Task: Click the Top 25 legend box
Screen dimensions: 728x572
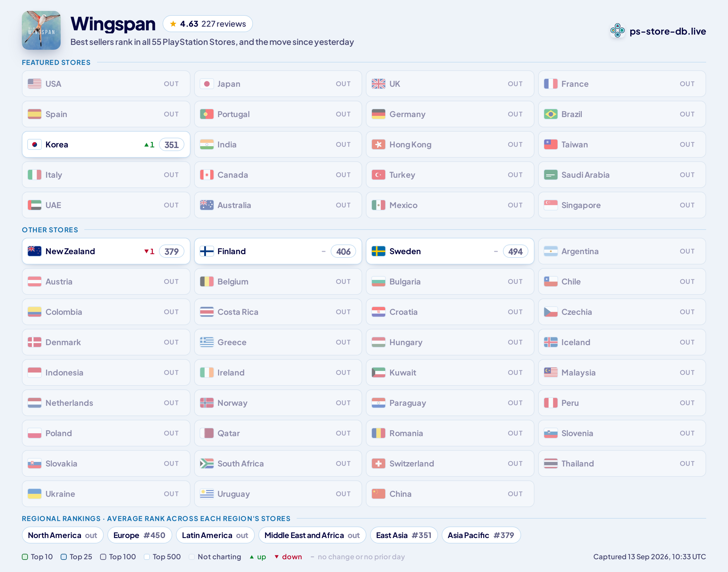Action: pyautogui.click(x=64, y=557)
